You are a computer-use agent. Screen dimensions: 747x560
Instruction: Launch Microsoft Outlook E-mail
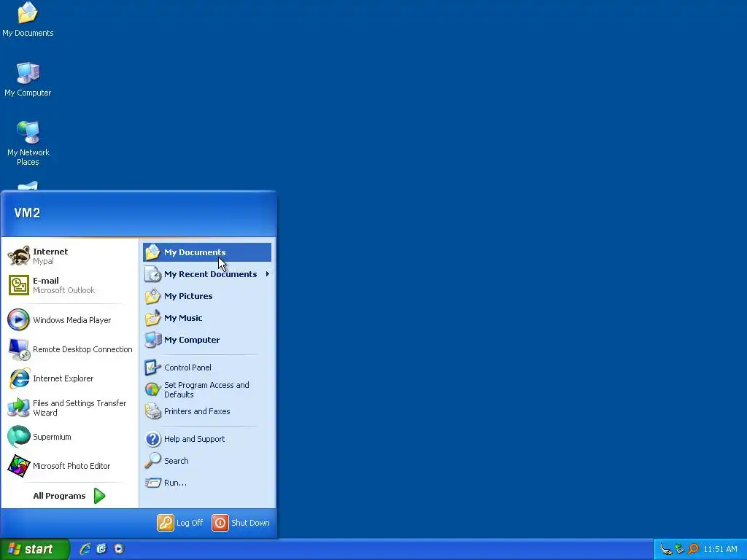click(x=69, y=285)
